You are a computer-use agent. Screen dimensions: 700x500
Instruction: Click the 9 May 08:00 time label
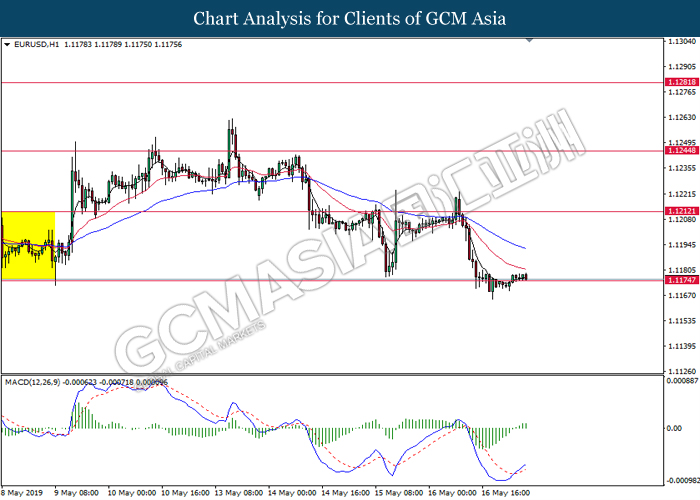76,493
